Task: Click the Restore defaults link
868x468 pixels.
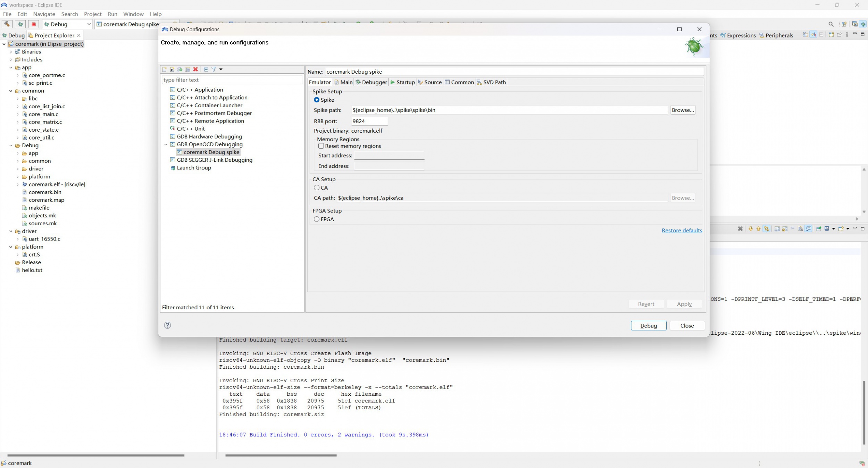Action: 682,231
